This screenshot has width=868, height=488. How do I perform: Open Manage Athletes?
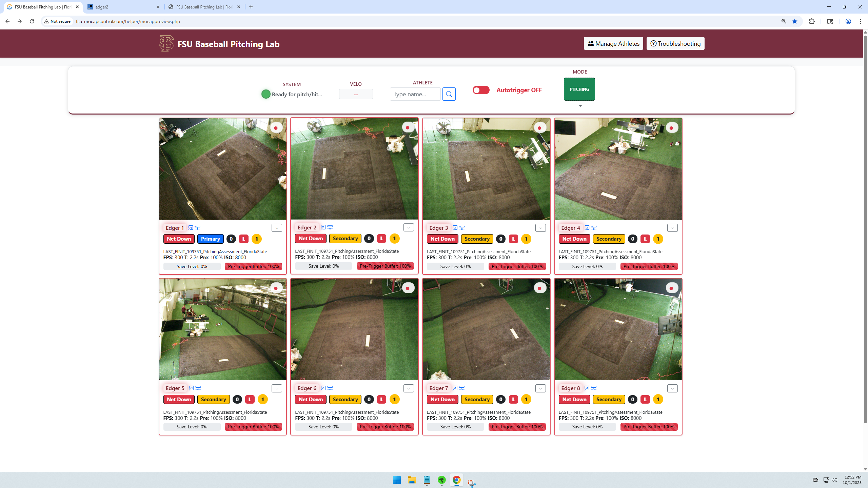[613, 43]
